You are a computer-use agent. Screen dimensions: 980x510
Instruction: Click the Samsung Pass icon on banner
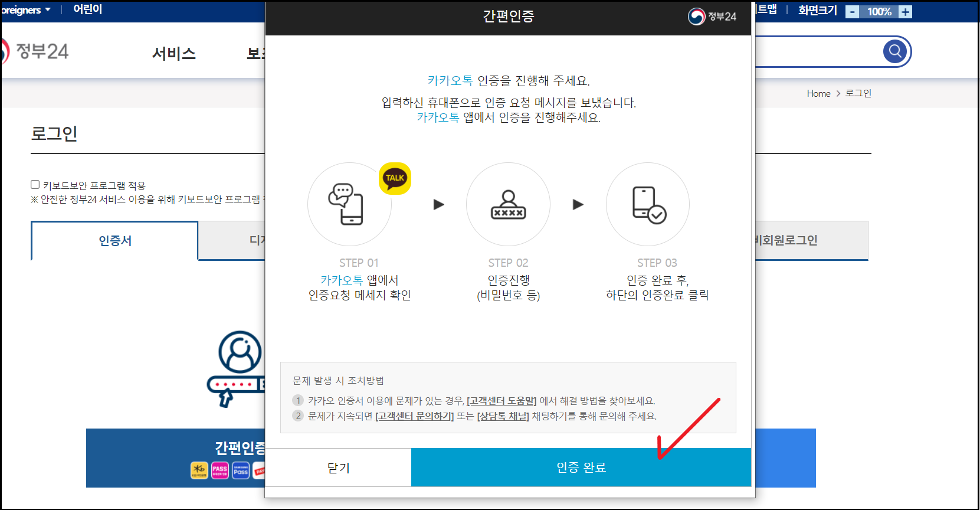coord(241,470)
